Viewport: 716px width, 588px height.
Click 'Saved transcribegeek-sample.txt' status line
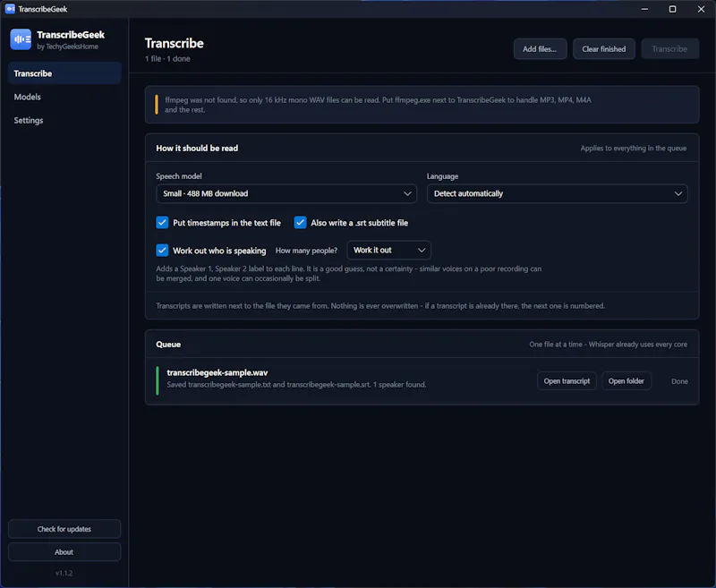pos(296,384)
